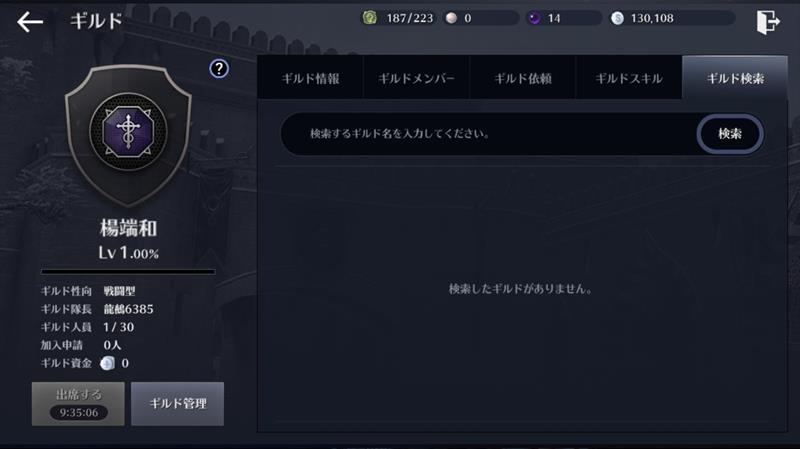
Task: Click the 検索 search button
Action: pyautogui.click(x=730, y=134)
